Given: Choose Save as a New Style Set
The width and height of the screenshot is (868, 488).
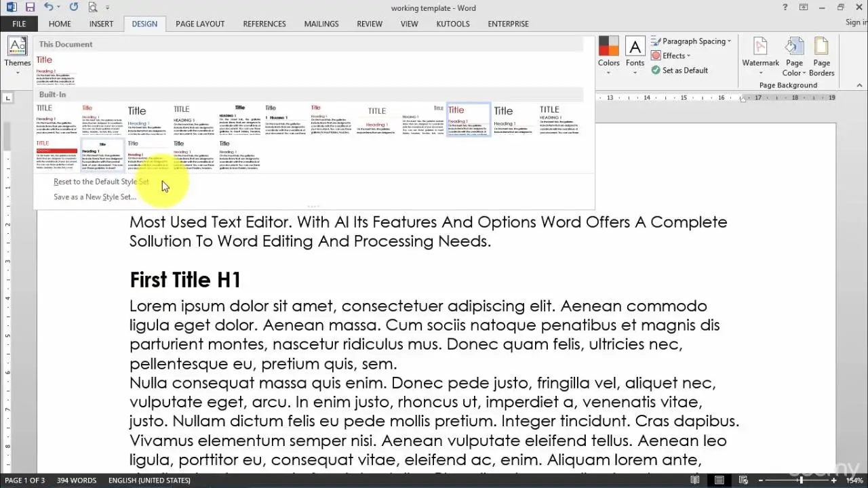Looking at the screenshot, I should [x=95, y=197].
